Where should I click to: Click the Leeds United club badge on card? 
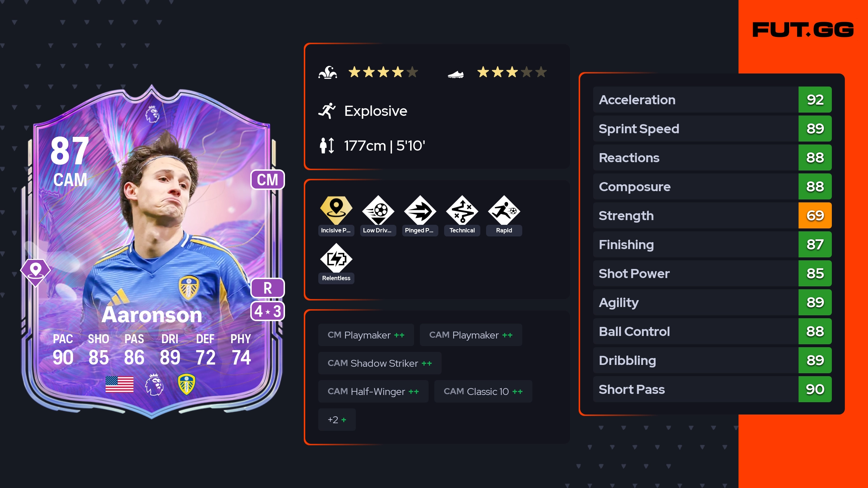tap(187, 384)
